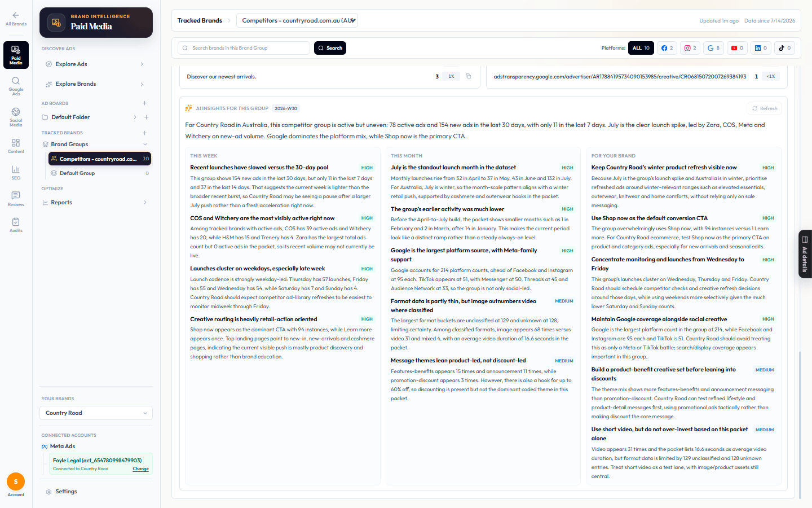Filter by LinkedIn platform
The image size is (812, 508).
click(x=761, y=48)
